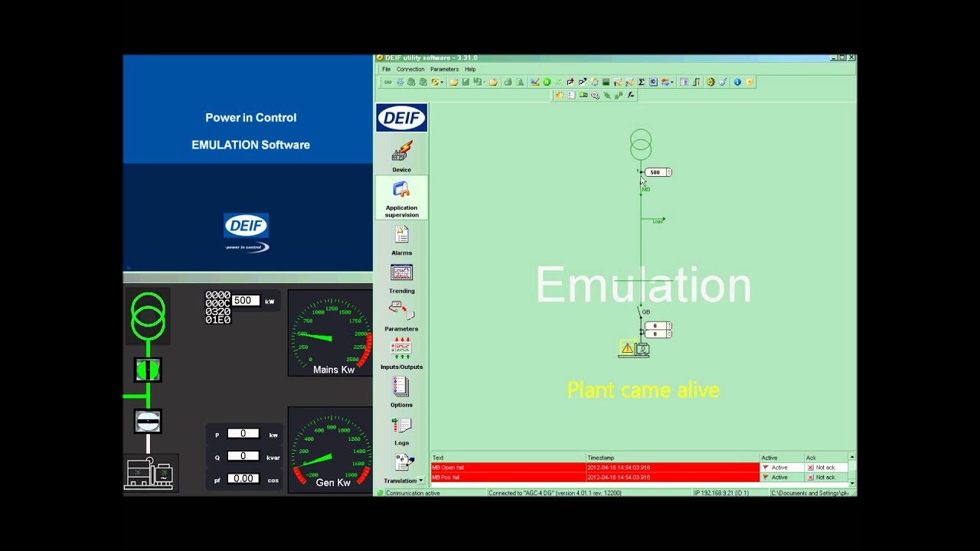Screen dimensions: 980x551
Task: Click the 500 mains power value box in diagram
Action: pos(658,172)
